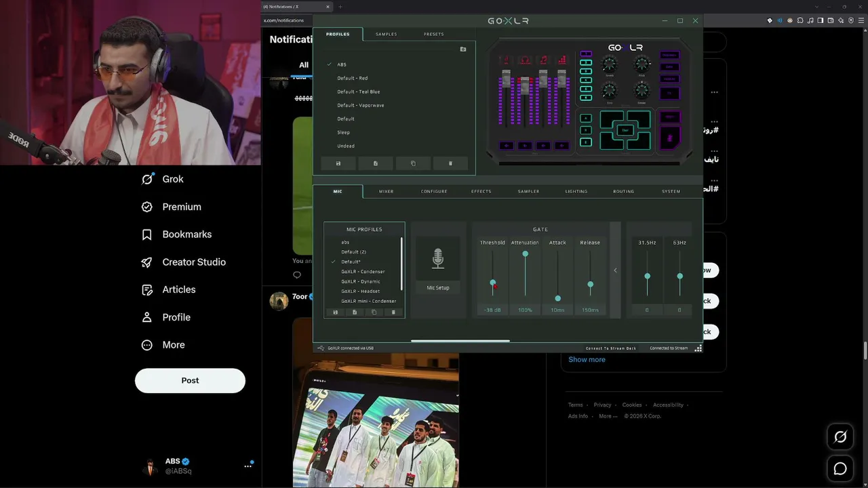
Task: Save the current GoXLR profile
Action: click(x=338, y=163)
